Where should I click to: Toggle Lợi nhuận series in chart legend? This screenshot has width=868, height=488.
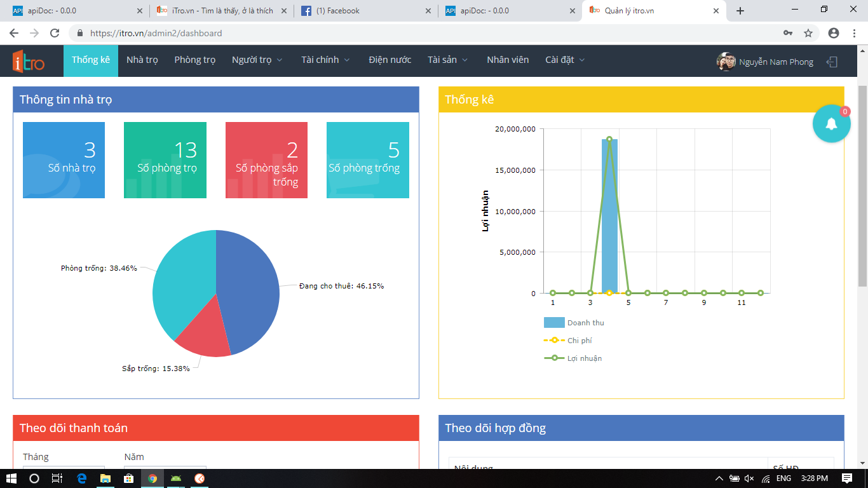pos(573,358)
